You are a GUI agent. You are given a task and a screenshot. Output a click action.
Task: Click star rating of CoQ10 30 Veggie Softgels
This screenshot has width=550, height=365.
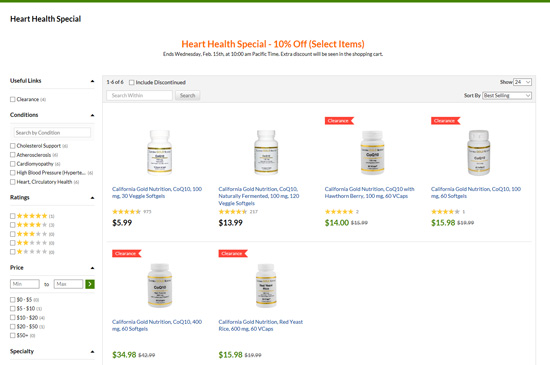pyautogui.click(x=126, y=212)
